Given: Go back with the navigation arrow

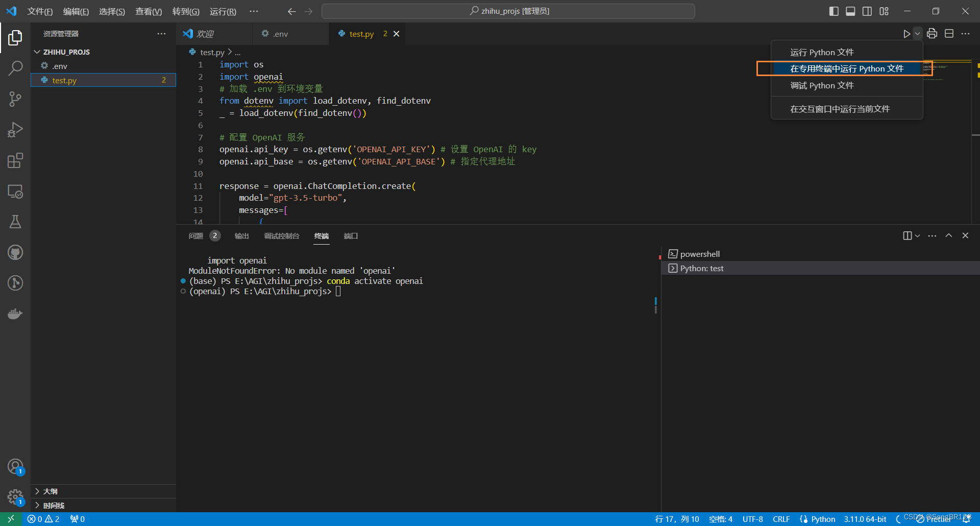Looking at the screenshot, I should tap(291, 11).
